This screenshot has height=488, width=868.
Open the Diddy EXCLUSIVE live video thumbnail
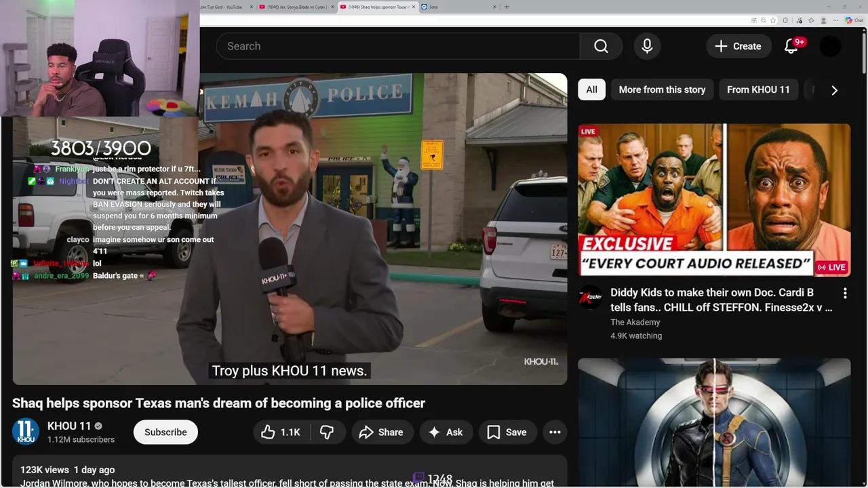(x=714, y=200)
